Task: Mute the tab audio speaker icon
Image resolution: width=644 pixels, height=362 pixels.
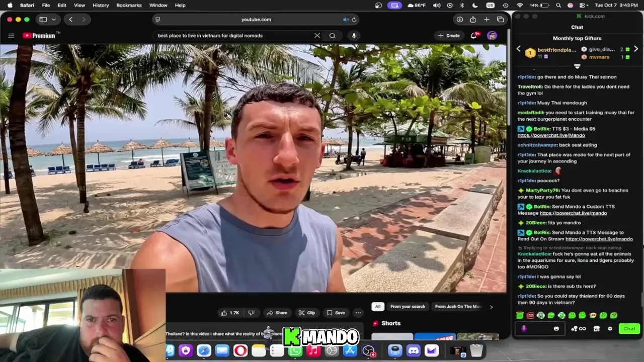Action: pyautogui.click(x=346, y=20)
